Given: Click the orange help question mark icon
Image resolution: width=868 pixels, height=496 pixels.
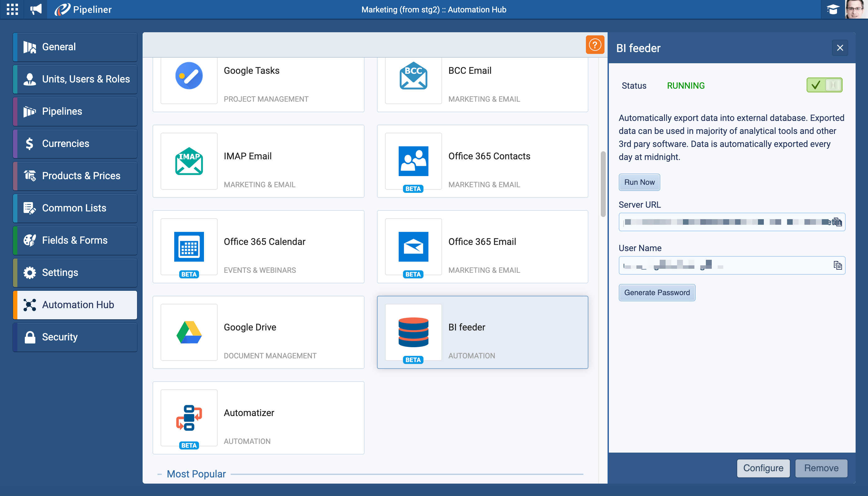Looking at the screenshot, I should tap(595, 45).
